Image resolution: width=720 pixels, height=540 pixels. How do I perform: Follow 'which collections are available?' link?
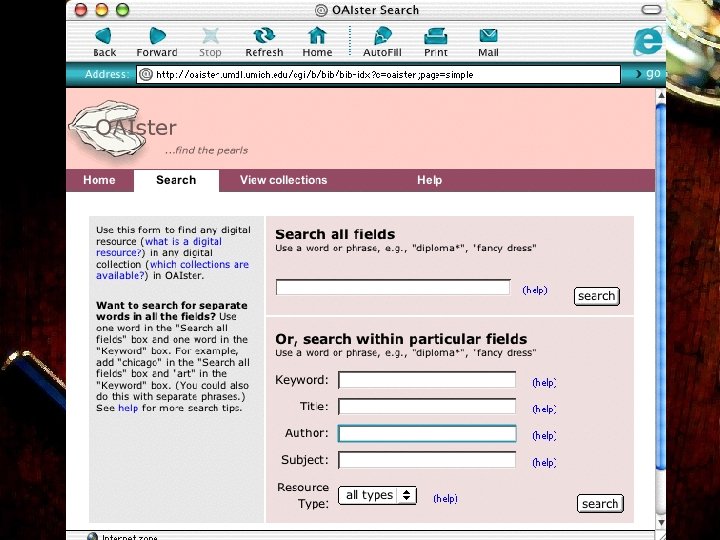pyautogui.click(x=173, y=270)
